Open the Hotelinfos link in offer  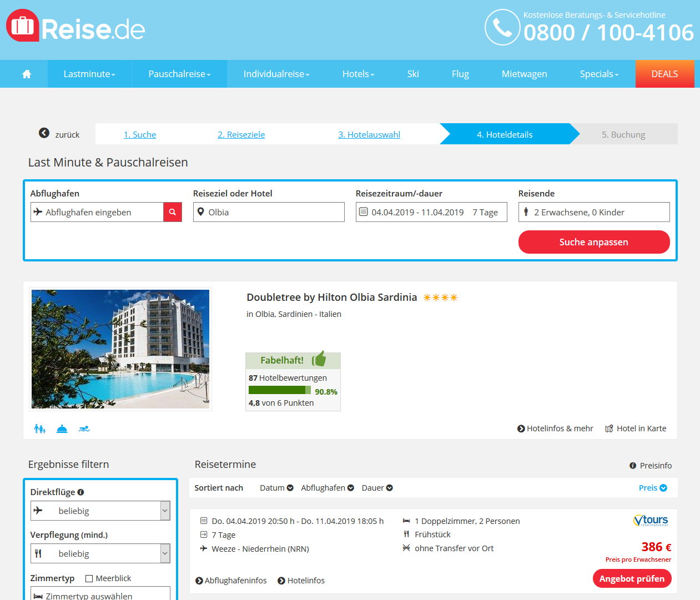click(301, 581)
